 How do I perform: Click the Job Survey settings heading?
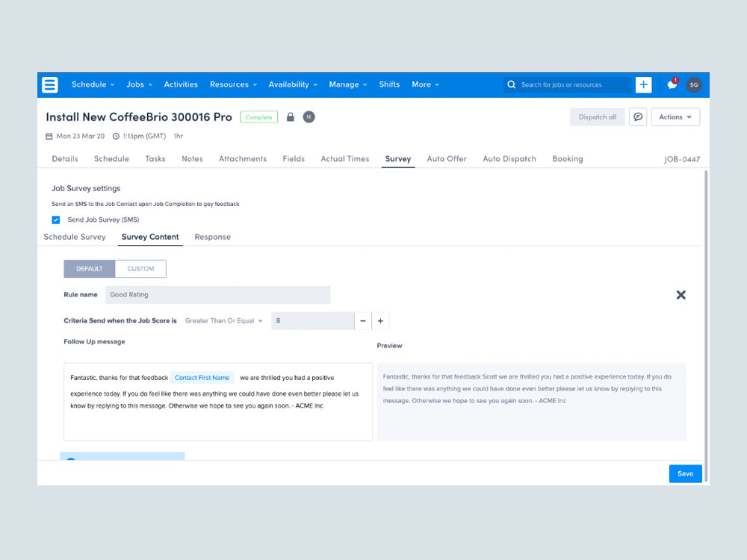click(86, 189)
